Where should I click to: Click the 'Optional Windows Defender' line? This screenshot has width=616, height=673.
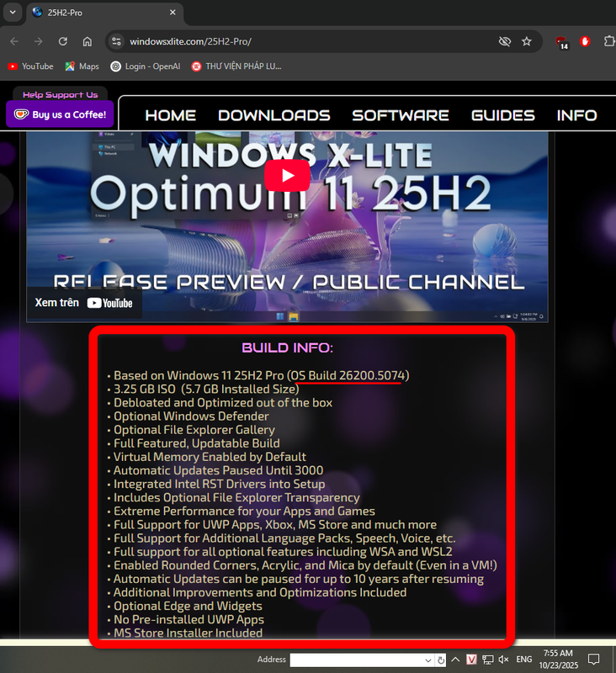click(191, 416)
